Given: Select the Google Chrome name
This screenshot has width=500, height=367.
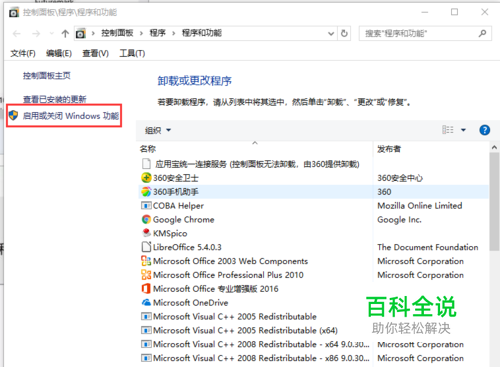Looking at the screenshot, I should pos(183,220).
